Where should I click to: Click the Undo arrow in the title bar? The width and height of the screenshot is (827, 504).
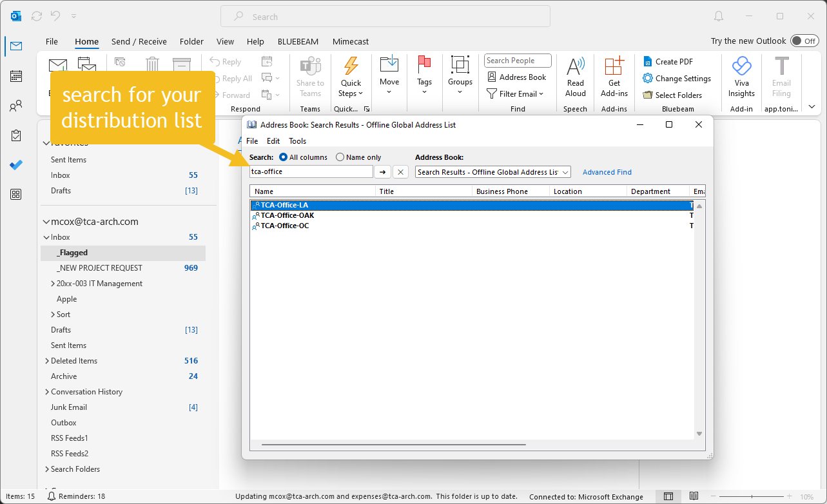[55, 16]
